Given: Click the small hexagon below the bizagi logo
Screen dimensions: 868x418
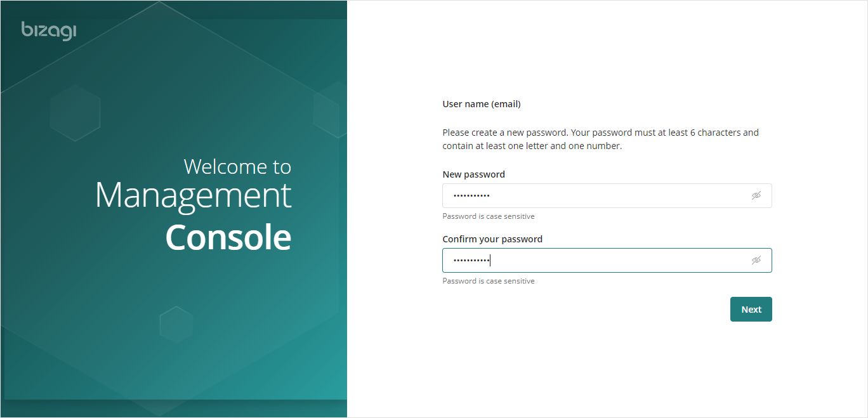Looking at the screenshot, I should click(75, 112).
